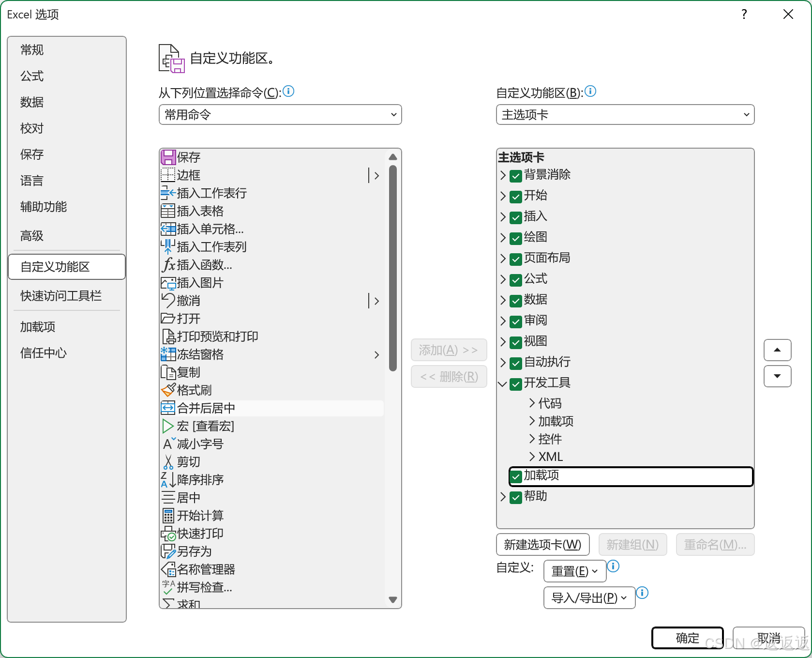This screenshot has height=658, width=812.
Task: Toggle the 插入 tab checkbox
Action: click(516, 217)
